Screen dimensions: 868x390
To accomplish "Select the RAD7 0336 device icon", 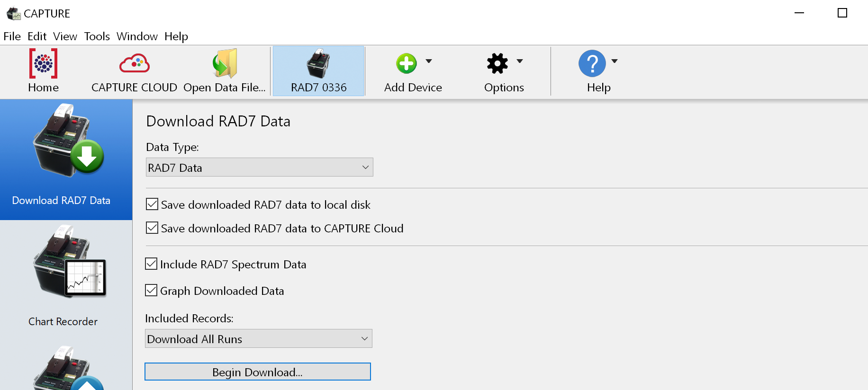I will pyautogui.click(x=318, y=63).
